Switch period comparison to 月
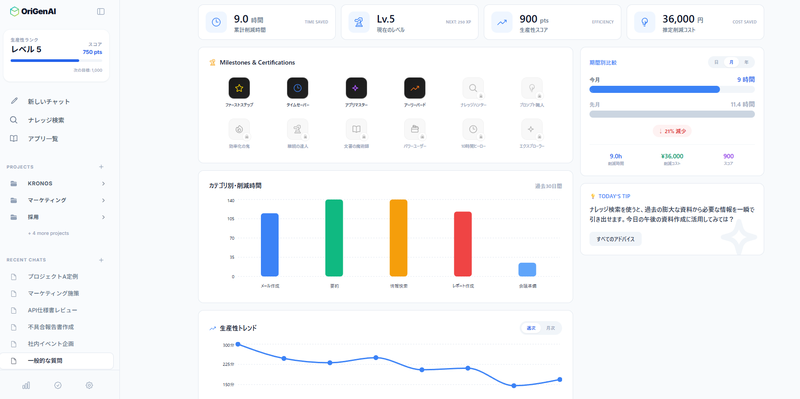This screenshot has height=399, width=800. (731, 62)
